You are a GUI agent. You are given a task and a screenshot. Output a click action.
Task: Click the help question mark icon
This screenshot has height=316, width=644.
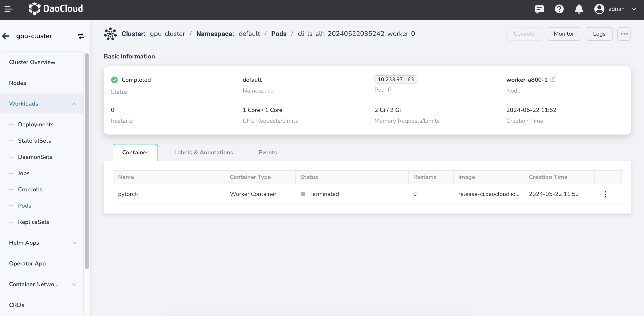[x=559, y=9]
